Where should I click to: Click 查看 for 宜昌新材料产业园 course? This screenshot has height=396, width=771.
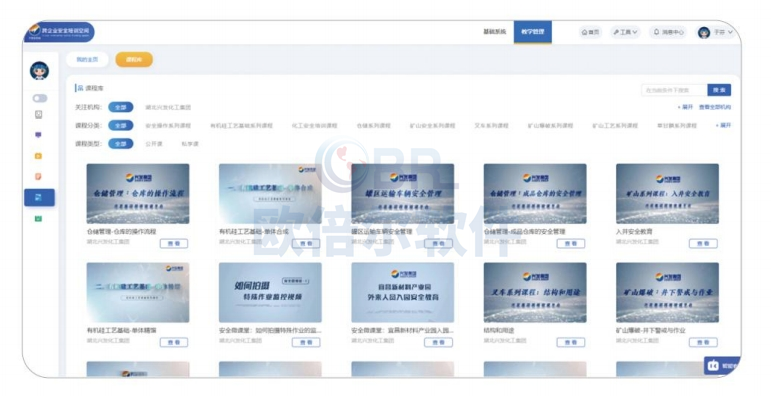438,342
